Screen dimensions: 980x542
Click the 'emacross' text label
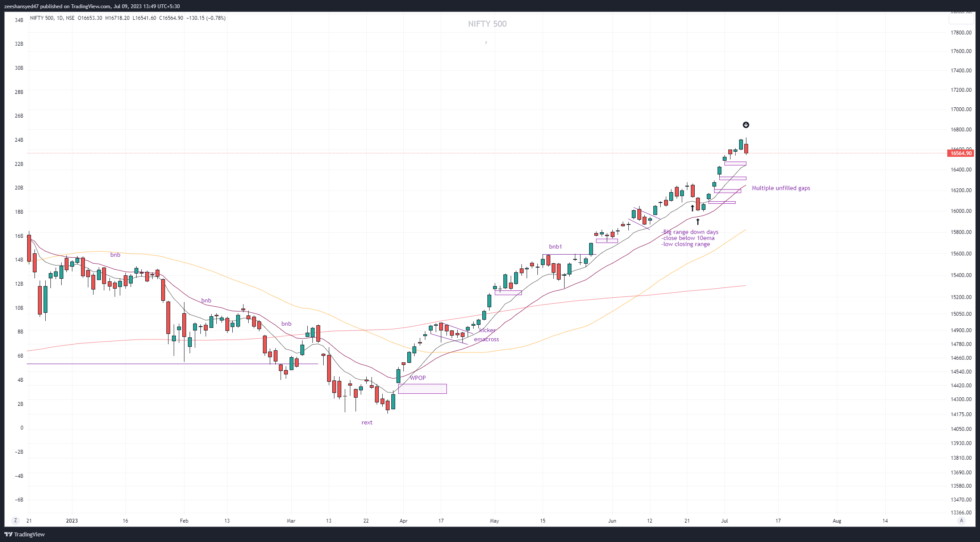[x=486, y=340]
